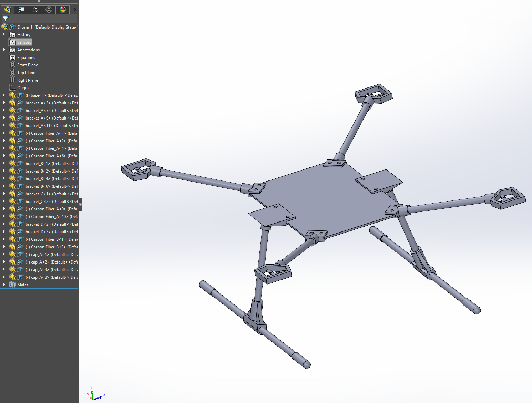Image resolution: width=532 pixels, height=403 pixels.
Task: Click the Equations sigma icon
Action: coord(12,58)
